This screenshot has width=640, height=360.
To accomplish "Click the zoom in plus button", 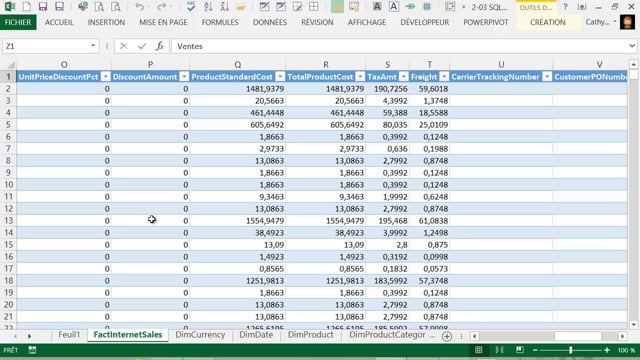I will 607,350.
